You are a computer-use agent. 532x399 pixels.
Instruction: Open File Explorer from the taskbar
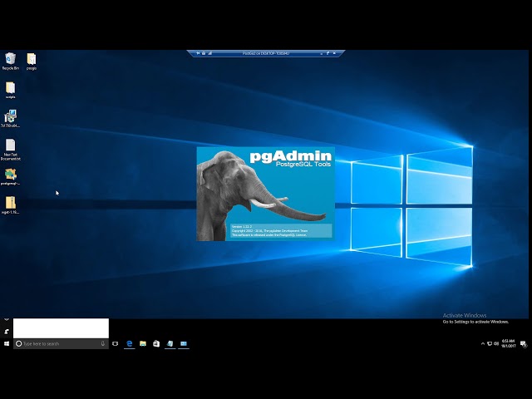(143, 343)
